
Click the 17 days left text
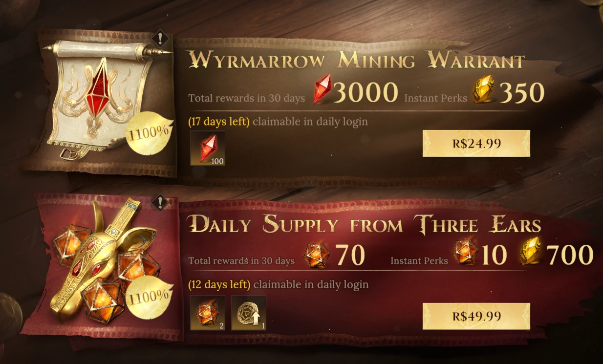(219, 122)
